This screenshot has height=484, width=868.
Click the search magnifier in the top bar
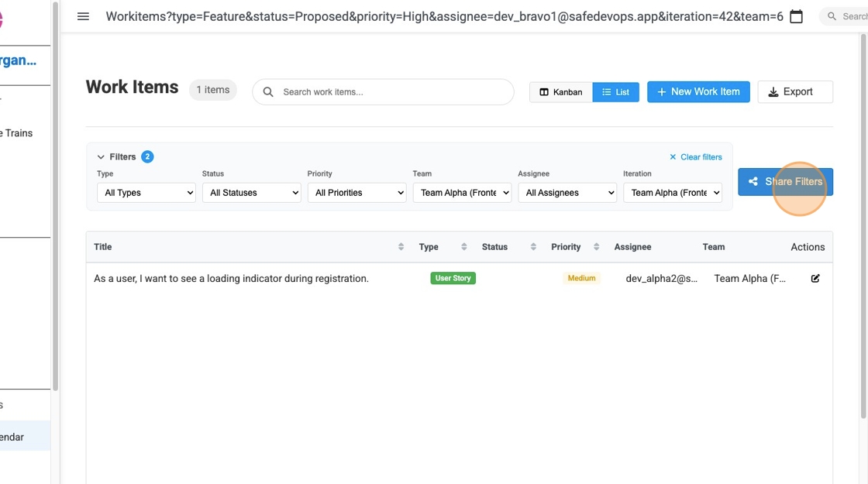pyautogui.click(x=830, y=15)
